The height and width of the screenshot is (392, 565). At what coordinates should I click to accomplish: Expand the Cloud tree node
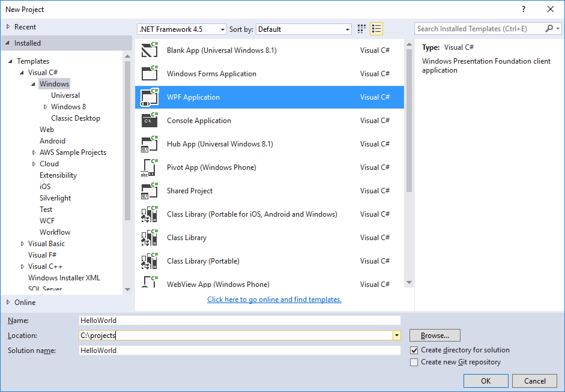(x=34, y=164)
